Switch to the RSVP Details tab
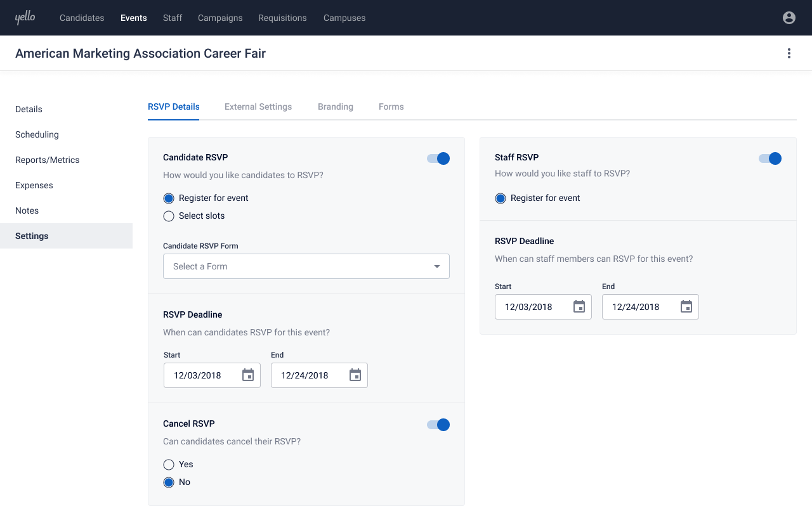 [174, 107]
